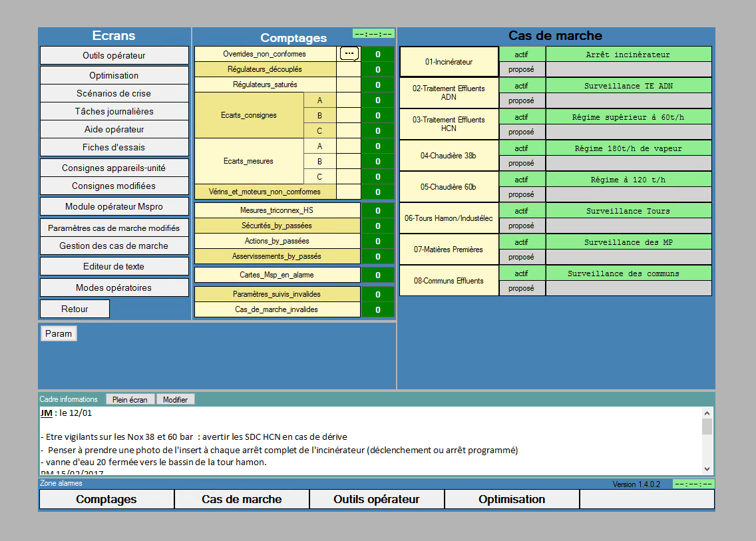Select the Cartes_Msp_en_alarme label
Screen dimensions: 756x541
pyautogui.click(x=278, y=275)
